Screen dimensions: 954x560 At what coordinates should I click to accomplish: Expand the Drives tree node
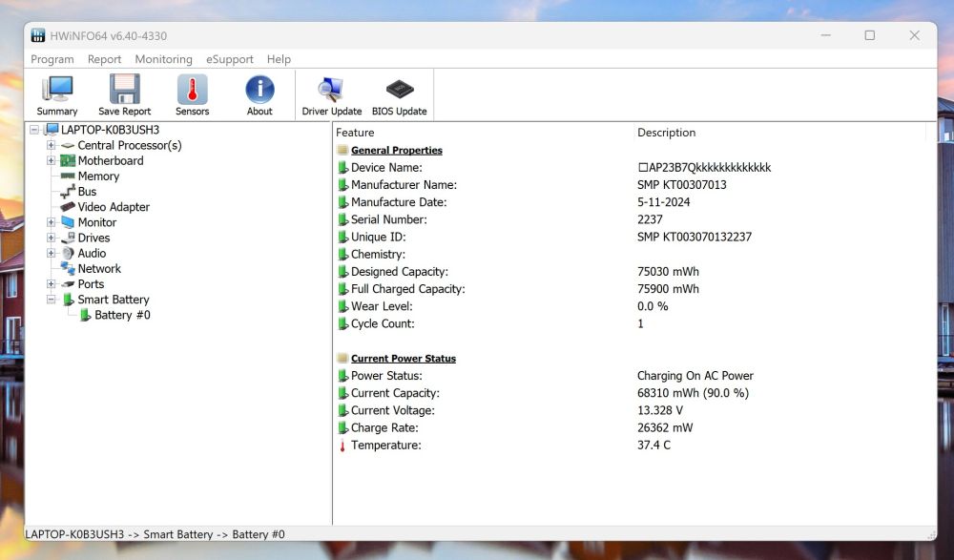52,239
